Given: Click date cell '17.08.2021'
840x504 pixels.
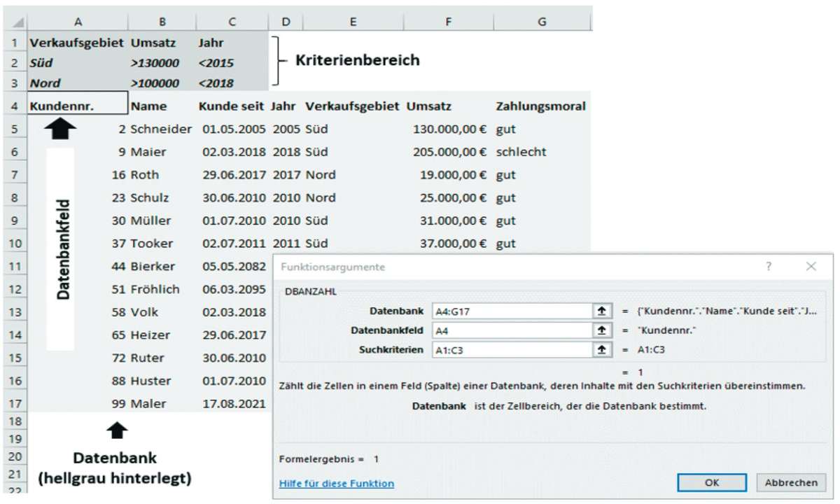Looking at the screenshot, I should pyautogui.click(x=232, y=403).
